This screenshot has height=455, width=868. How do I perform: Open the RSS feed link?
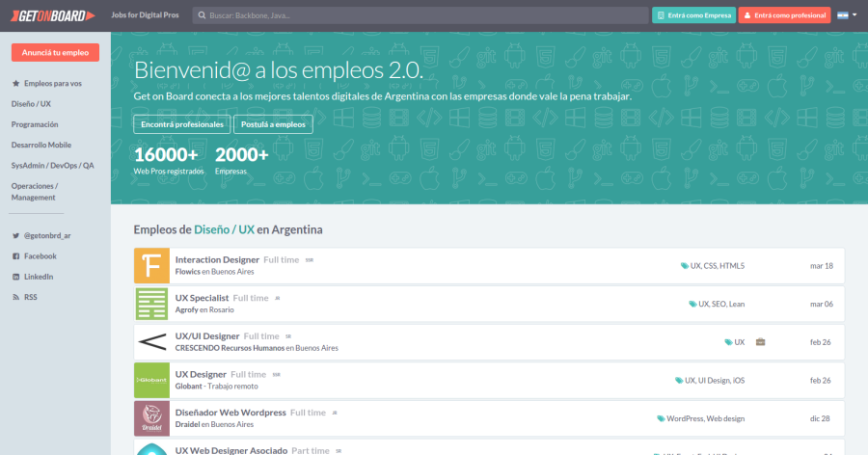31,297
